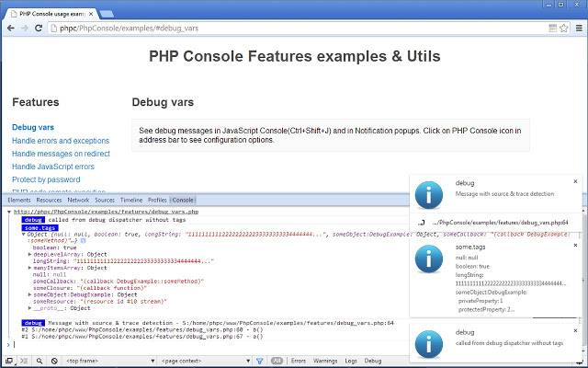The height and width of the screenshot is (368, 588).
Task: Click info icon of called from debug dispatcher notification
Action: pyautogui.click(x=429, y=344)
